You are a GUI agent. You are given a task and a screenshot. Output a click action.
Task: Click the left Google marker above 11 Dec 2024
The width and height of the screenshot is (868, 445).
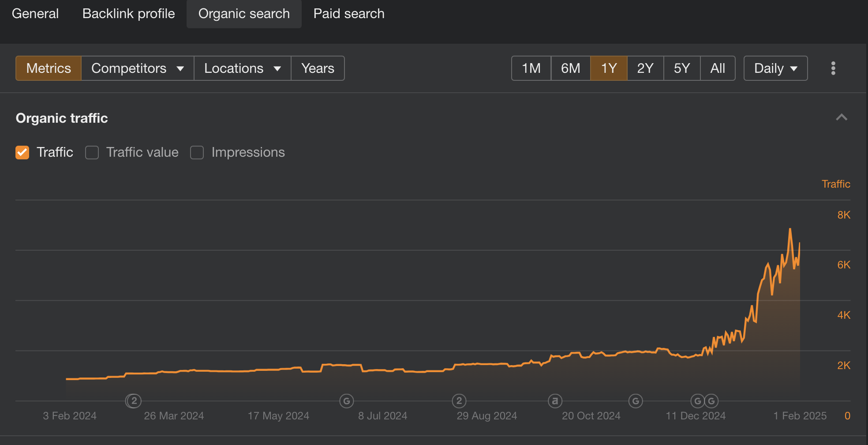(x=697, y=401)
